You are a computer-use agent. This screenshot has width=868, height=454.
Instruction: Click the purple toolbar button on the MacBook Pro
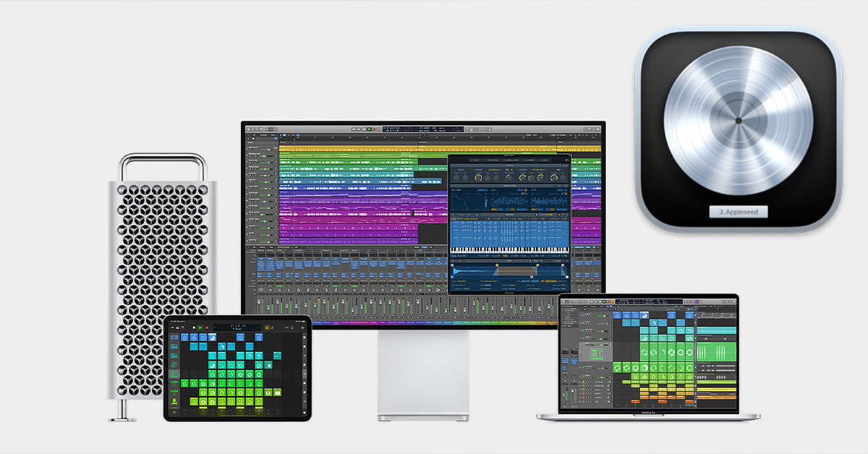697,301
